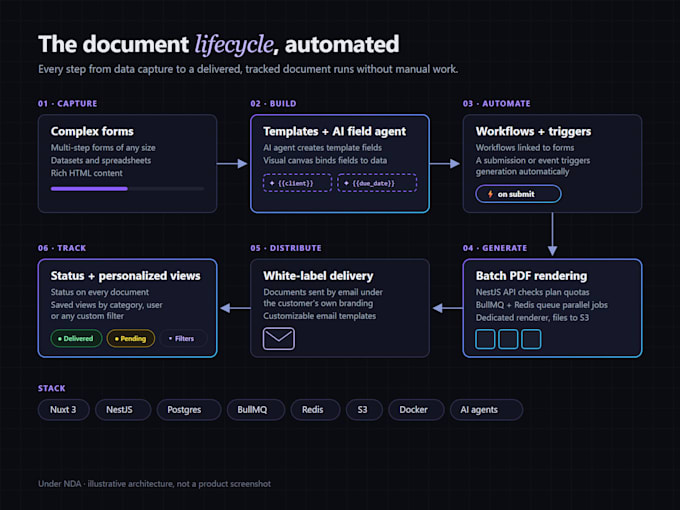Click the 02 · BUILD step label

[273, 104]
